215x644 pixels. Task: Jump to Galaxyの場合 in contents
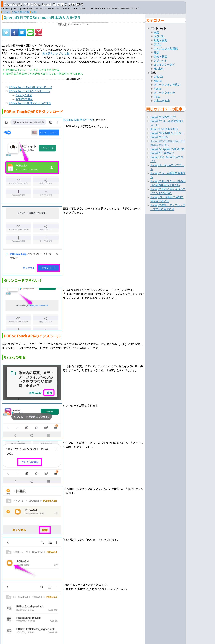click(24, 95)
